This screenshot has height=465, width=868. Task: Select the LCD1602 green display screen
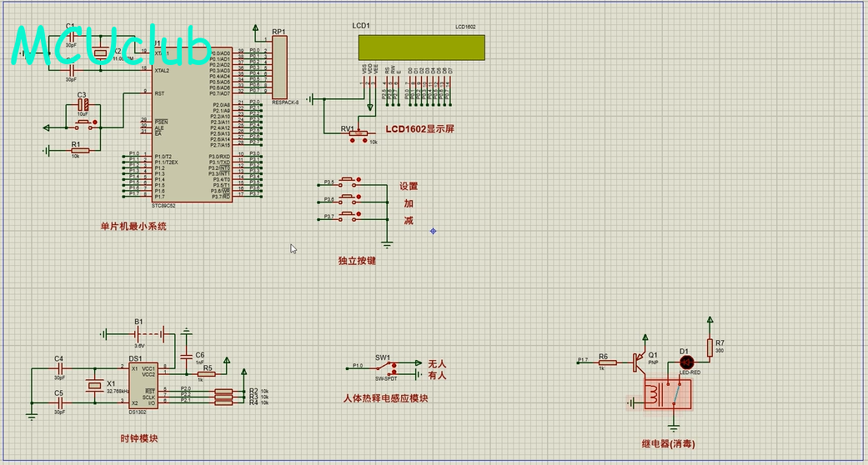coord(421,47)
